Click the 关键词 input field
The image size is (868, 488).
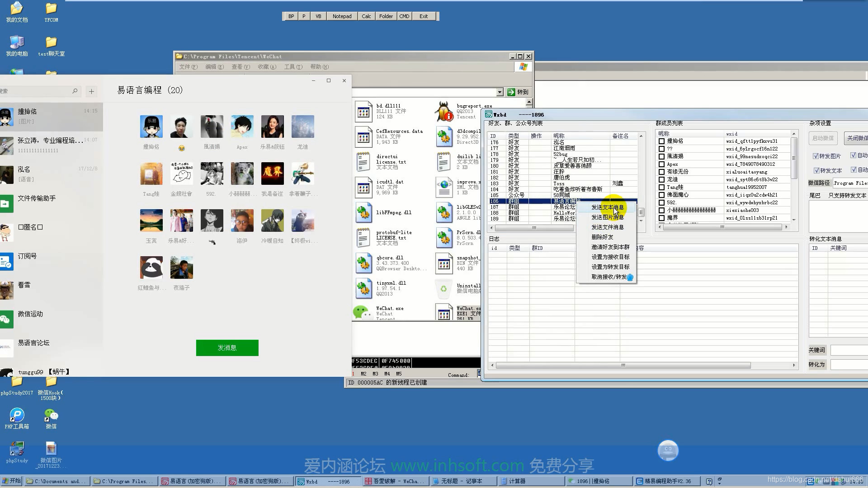[x=849, y=350]
